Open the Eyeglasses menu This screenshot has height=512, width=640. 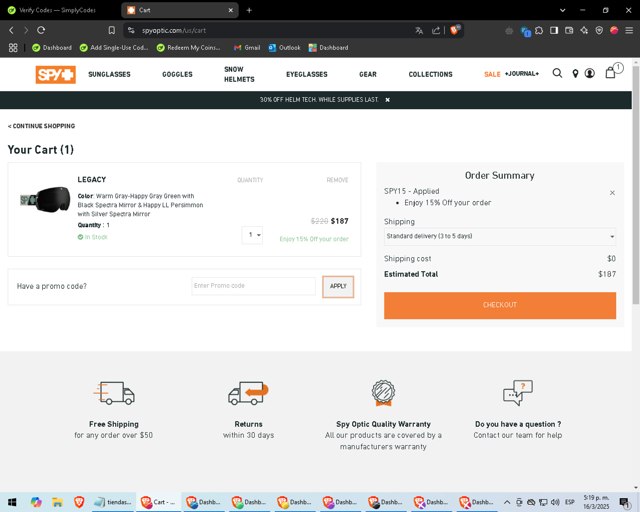click(307, 74)
